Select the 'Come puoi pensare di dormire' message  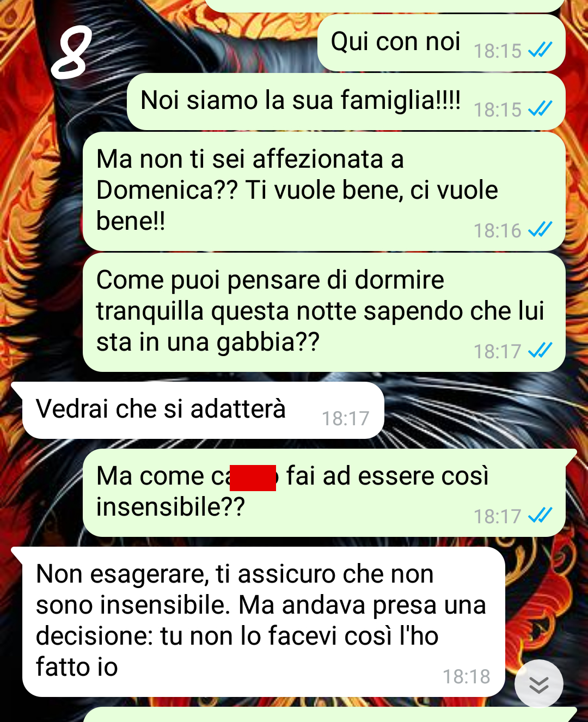click(324, 312)
